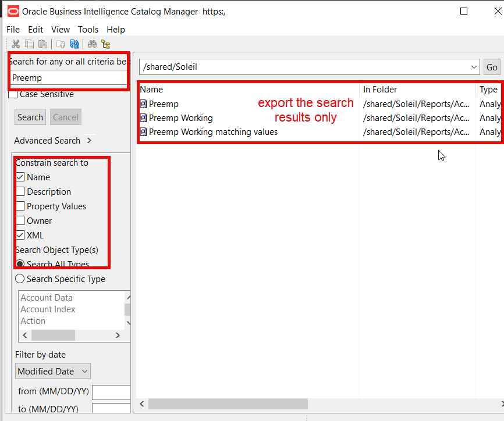Click the blue Refresh toolbar icon
This screenshot has width=504, height=421.
click(x=74, y=44)
